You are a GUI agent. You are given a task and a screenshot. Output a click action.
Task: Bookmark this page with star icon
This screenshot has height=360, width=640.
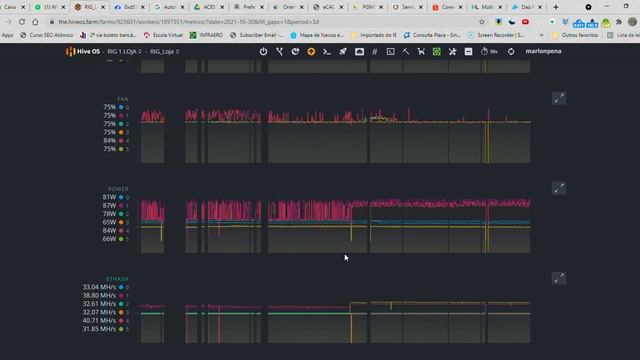[482, 22]
